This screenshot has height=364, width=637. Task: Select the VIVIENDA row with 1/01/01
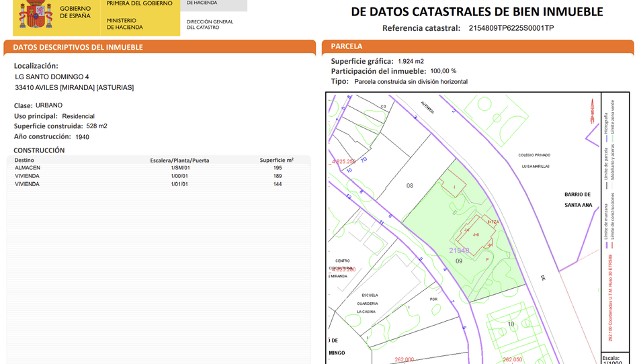click(27, 184)
